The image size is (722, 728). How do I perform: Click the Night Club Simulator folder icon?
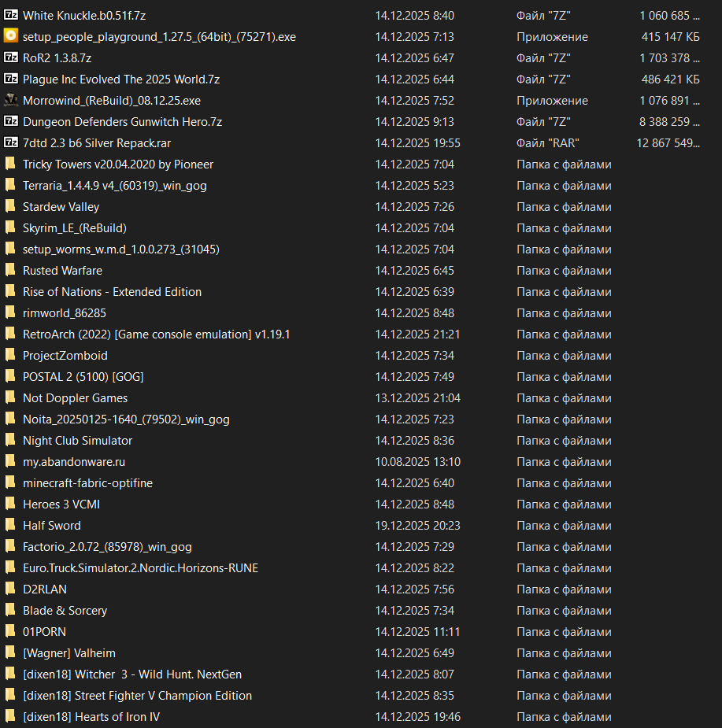(10, 440)
